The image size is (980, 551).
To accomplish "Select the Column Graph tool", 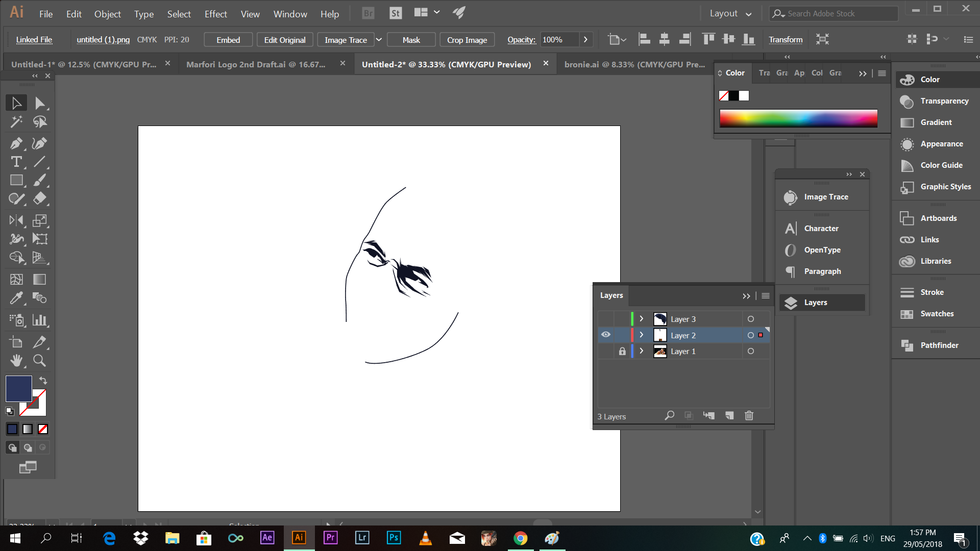I will point(40,320).
